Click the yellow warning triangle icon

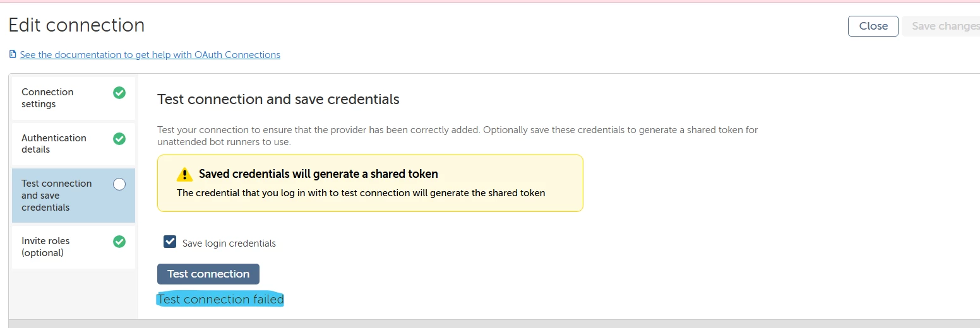pos(184,175)
